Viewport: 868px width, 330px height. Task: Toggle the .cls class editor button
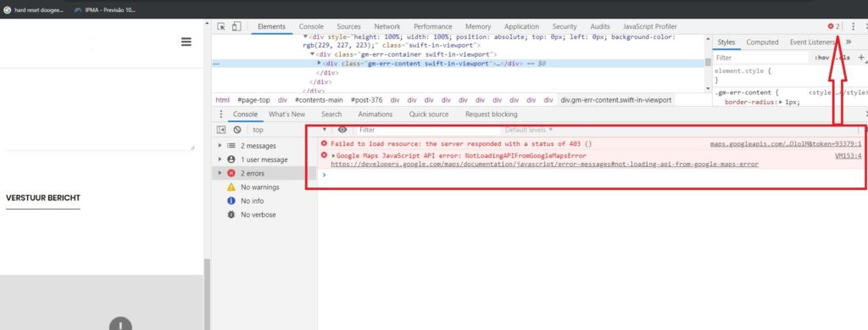pos(843,57)
